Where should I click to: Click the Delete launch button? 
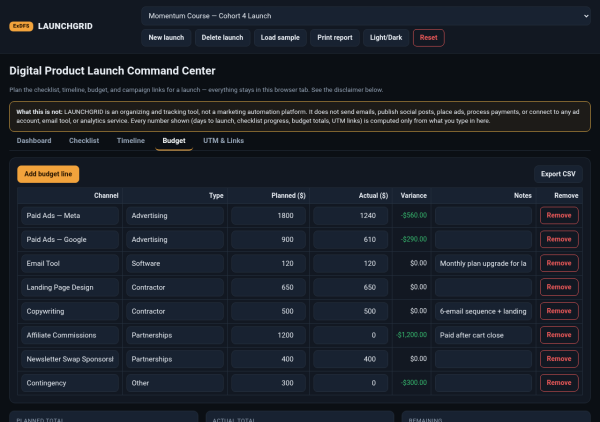(x=222, y=38)
